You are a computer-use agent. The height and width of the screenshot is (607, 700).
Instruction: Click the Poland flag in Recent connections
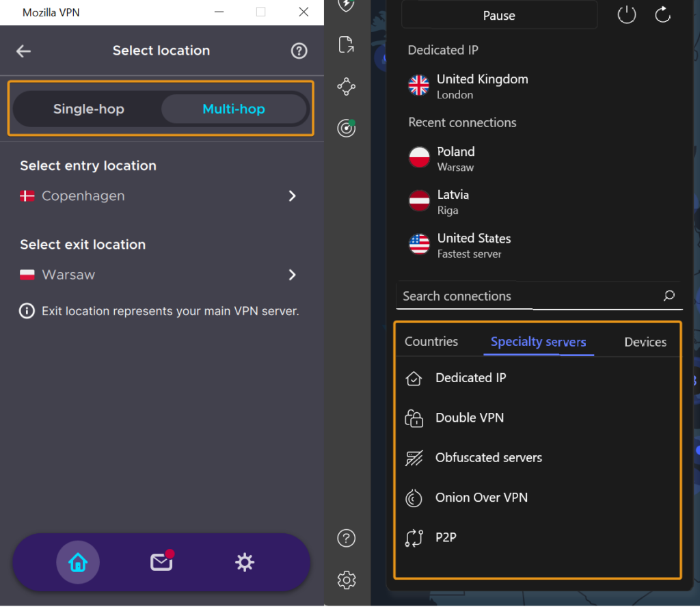(x=419, y=157)
